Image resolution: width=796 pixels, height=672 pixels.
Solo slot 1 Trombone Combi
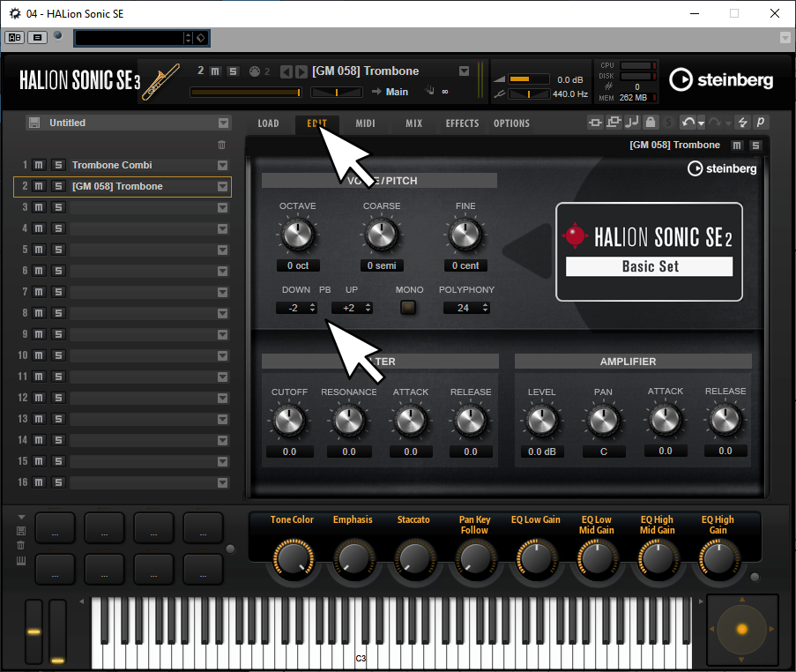coord(58,165)
